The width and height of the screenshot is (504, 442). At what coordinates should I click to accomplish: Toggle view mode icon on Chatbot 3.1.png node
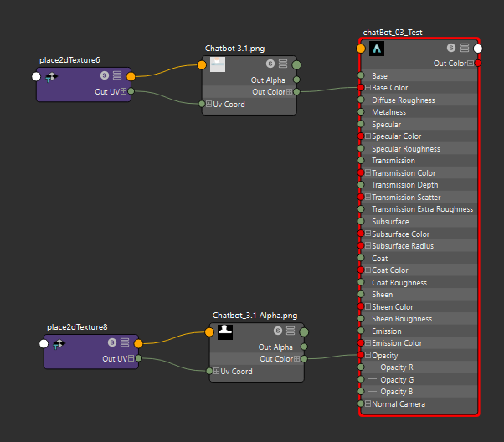[283, 64]
